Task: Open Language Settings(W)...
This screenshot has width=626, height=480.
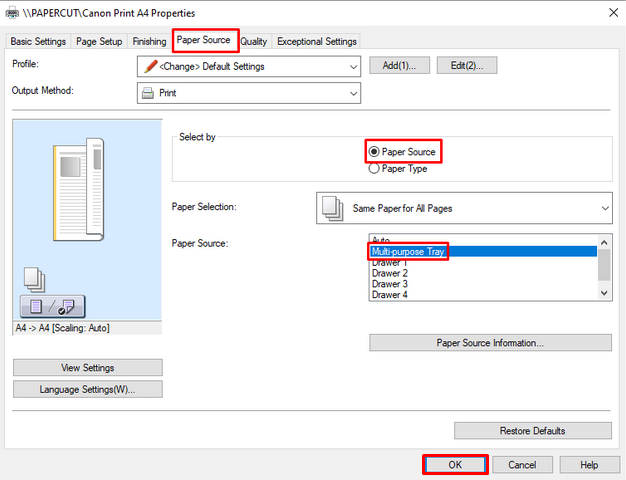Action: pos(88,389)
